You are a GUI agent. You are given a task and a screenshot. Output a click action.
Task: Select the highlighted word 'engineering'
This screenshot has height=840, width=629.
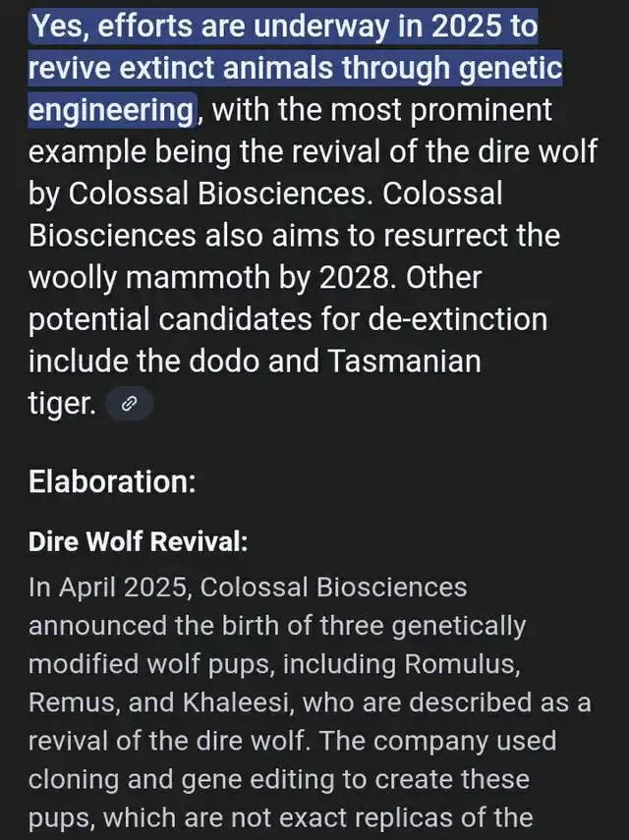pyautogui.click(x=111, y=110)
